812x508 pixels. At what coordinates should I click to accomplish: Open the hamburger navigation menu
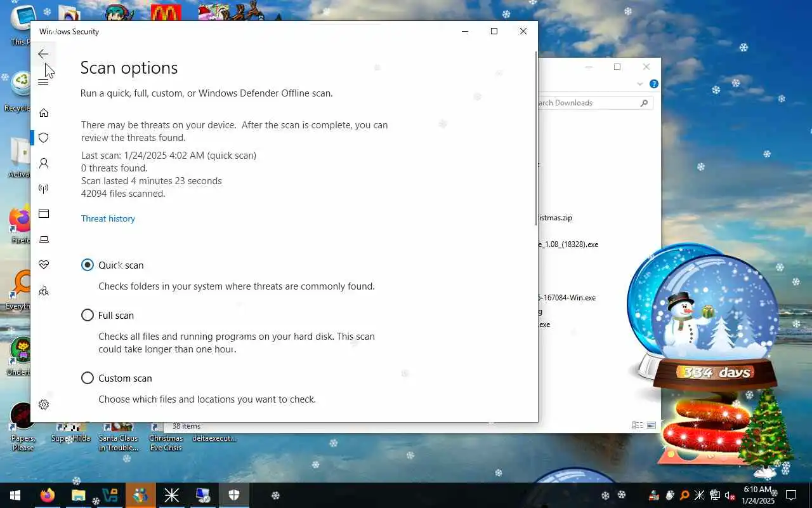tap(43, 83)
